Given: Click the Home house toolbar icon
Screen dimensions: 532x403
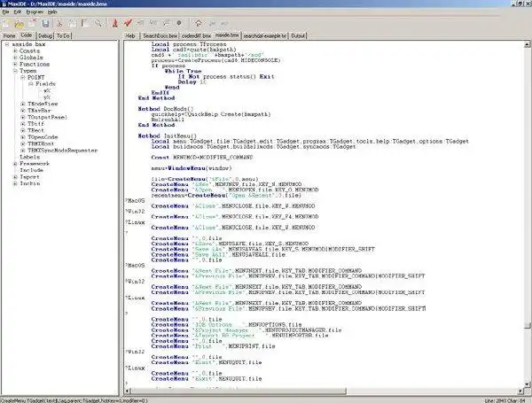Looking at the screenshot, I should (x=199, y=23).
